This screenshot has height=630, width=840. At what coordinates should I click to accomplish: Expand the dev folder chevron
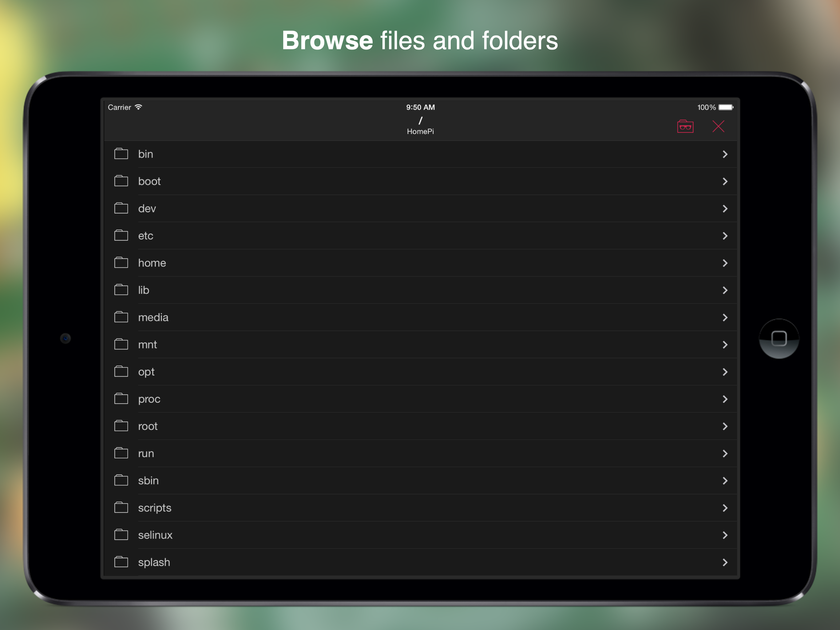click(725, 209)
